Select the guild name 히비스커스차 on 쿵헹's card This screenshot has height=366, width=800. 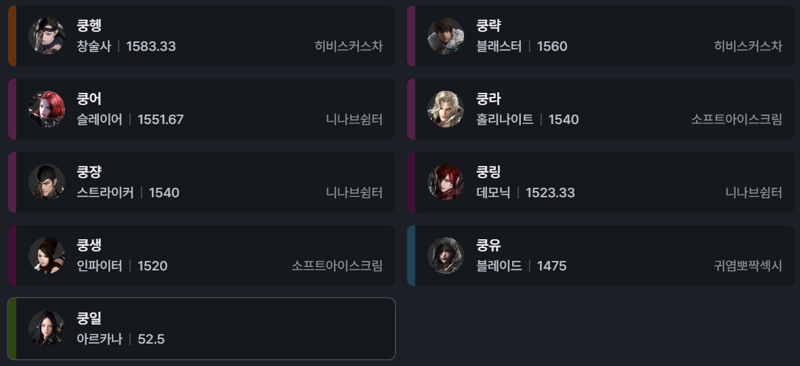point(348,46)
